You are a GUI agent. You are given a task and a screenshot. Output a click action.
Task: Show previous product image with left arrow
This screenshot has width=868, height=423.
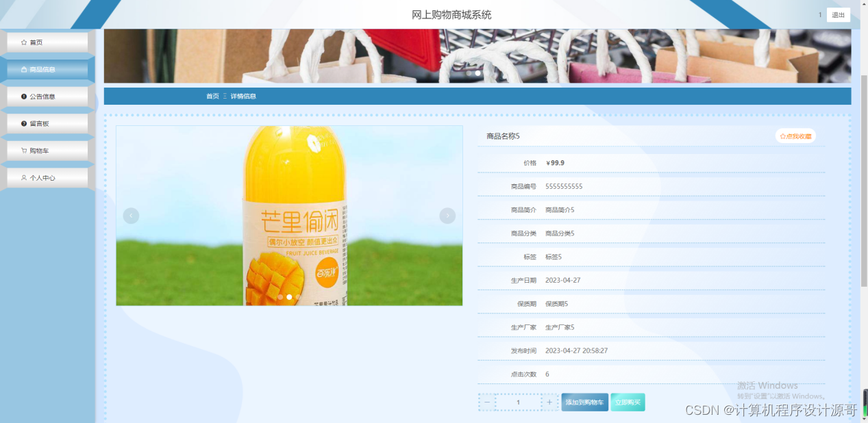coord(131,216)
